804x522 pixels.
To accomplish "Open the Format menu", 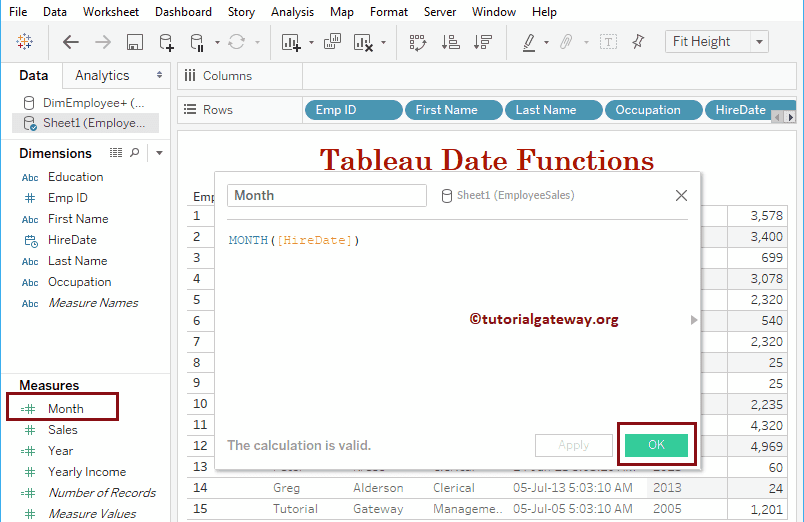I will tap(389, 12).
